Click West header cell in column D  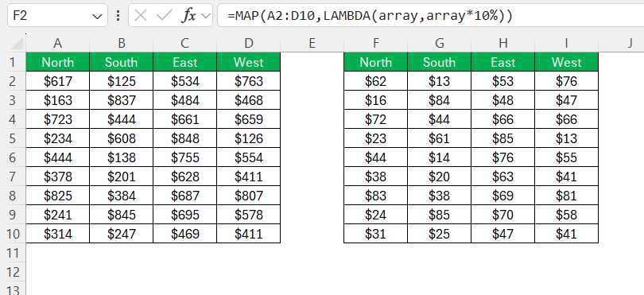(x=249, y=62)
